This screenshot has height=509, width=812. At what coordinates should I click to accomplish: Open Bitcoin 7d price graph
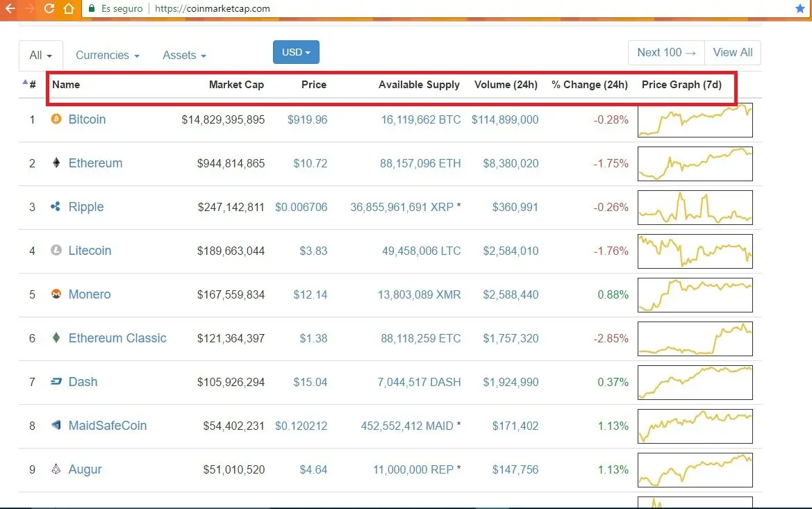[x=695, y=120]
